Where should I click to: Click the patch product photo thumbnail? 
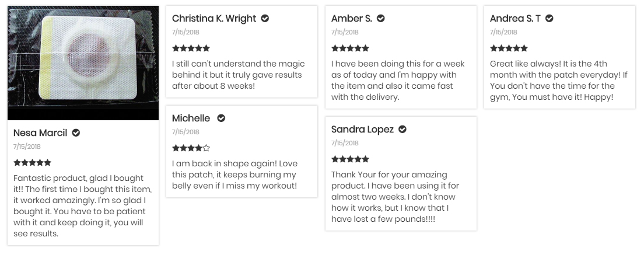click(83, 63)
